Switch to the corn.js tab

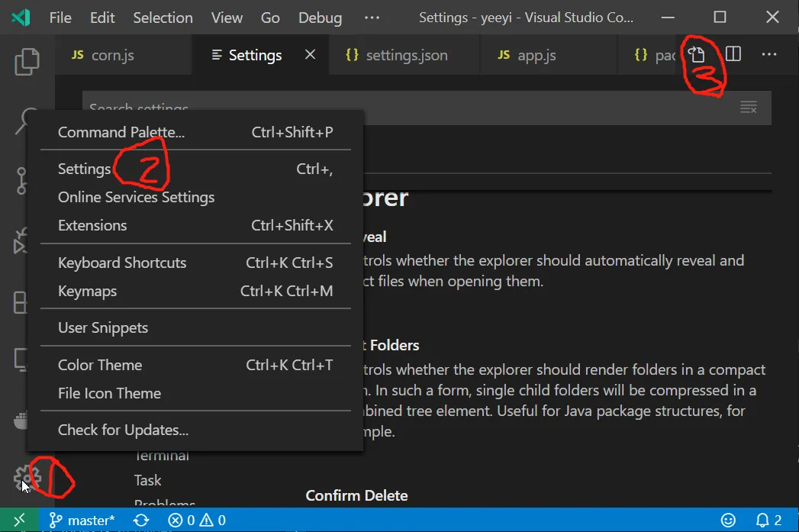point(124,54)
